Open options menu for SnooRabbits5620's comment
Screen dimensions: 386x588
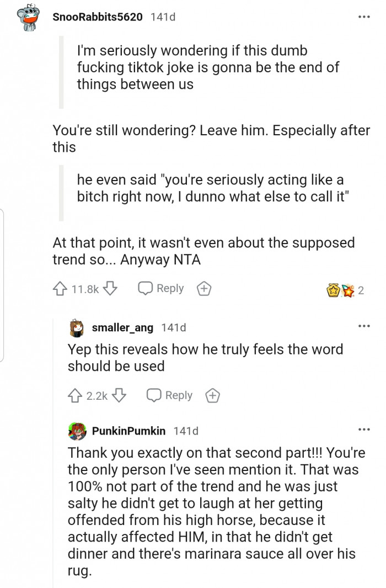tap(363, 17)
